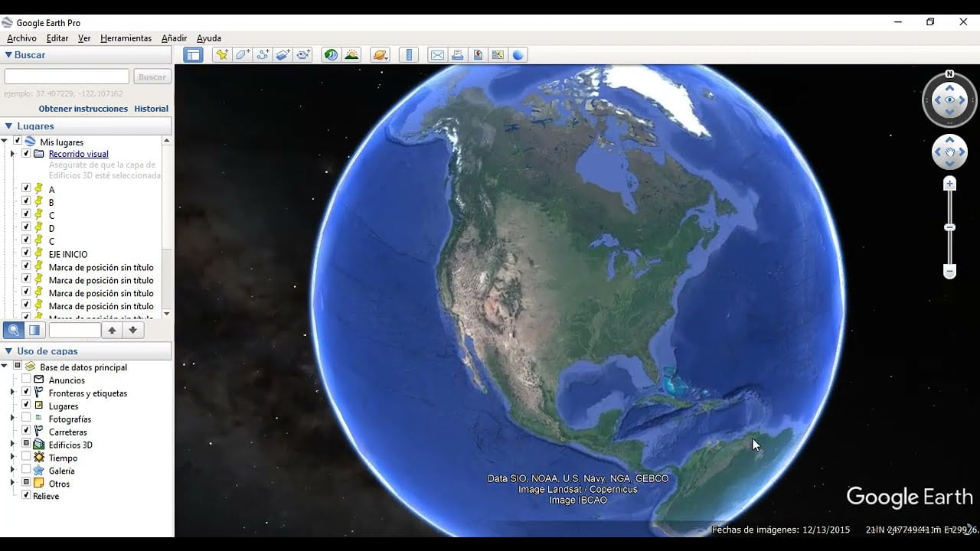This screenshot has width=980, height=551.
Task: Enable the Fotografías layer checkbox
Action: 26,419
